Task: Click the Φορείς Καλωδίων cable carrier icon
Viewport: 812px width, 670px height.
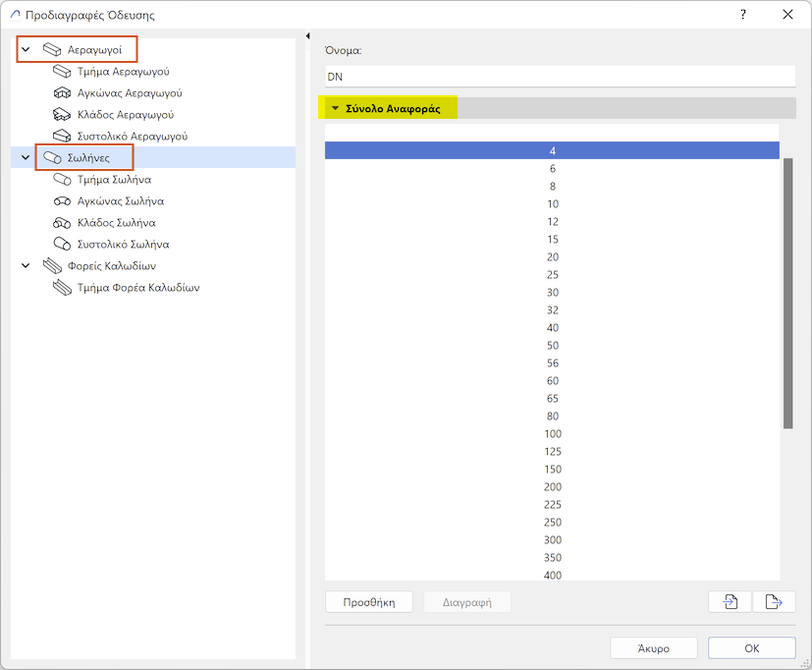Action: tap(52, 266)
